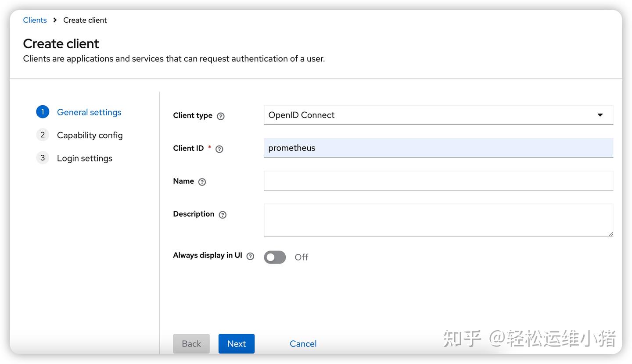Click the Client ID help icon
632x364 pixels.
219,149
